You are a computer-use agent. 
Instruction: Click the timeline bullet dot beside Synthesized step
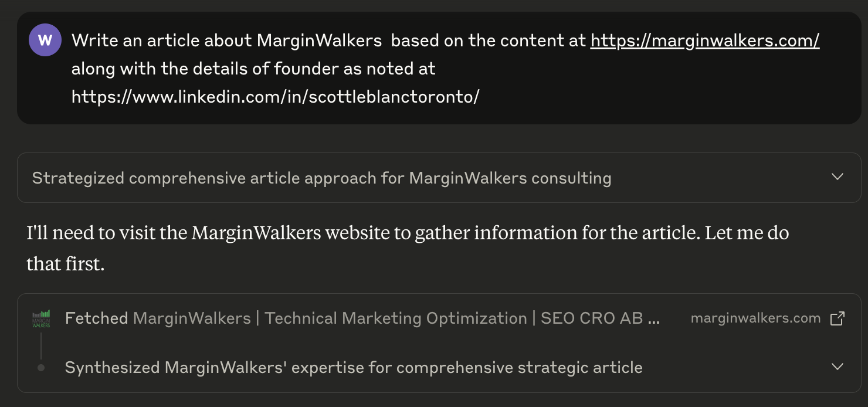[41, 368]
